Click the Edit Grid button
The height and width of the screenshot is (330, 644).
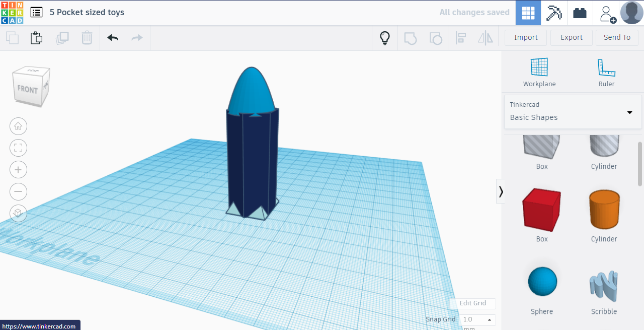point(473,303)
